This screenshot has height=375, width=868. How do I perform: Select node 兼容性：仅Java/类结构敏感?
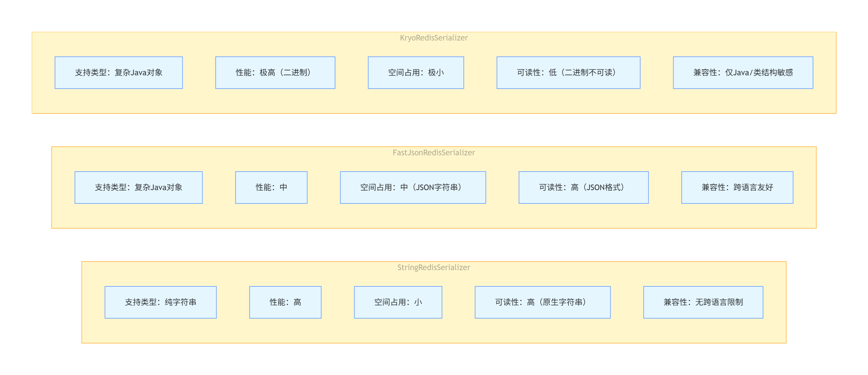pyautogui.click(x=743, y=72)
